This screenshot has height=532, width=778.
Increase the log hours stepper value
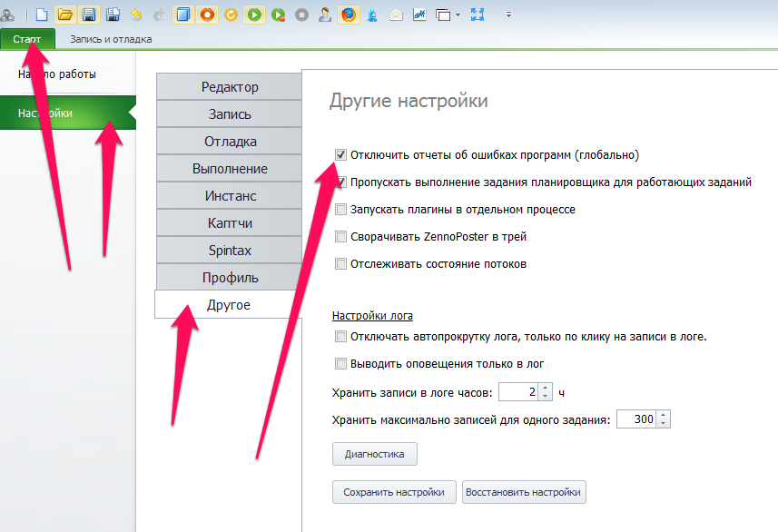[545, 388]
